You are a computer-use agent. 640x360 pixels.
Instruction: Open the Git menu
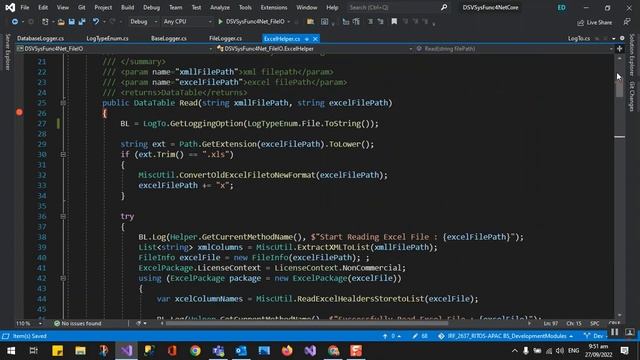pos(82,7)
